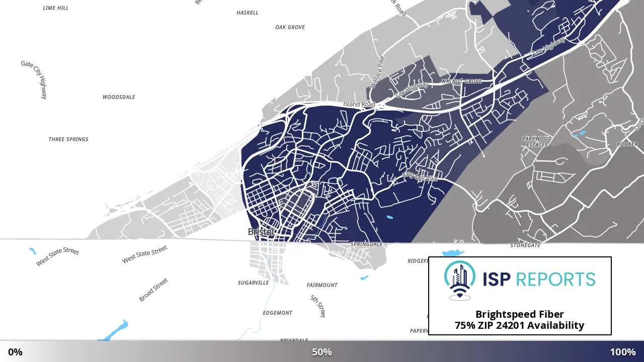Click the SUGARVILLE label
Image resolution: width=644 pixels, height=362 pixels.
[253, 283]
